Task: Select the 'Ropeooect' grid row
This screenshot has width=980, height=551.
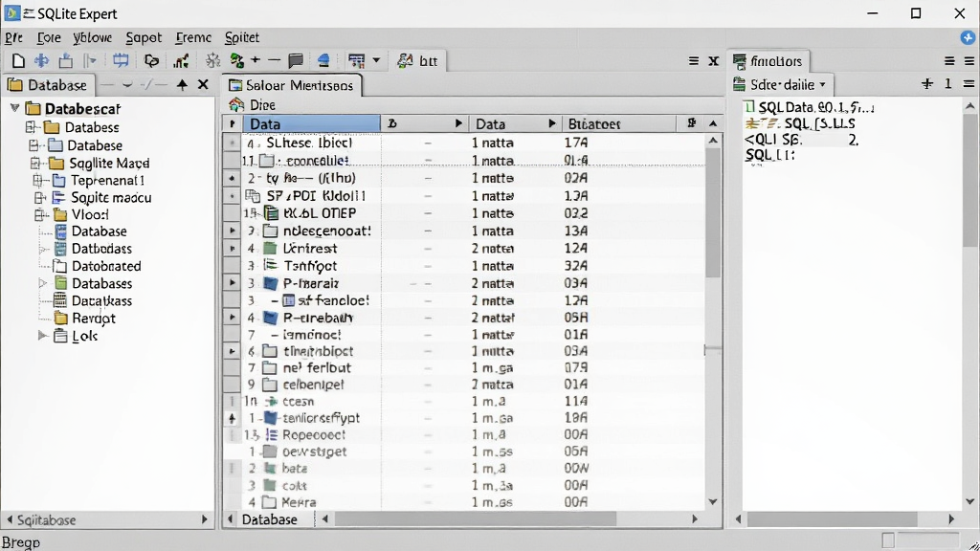Action: [464, 435]
